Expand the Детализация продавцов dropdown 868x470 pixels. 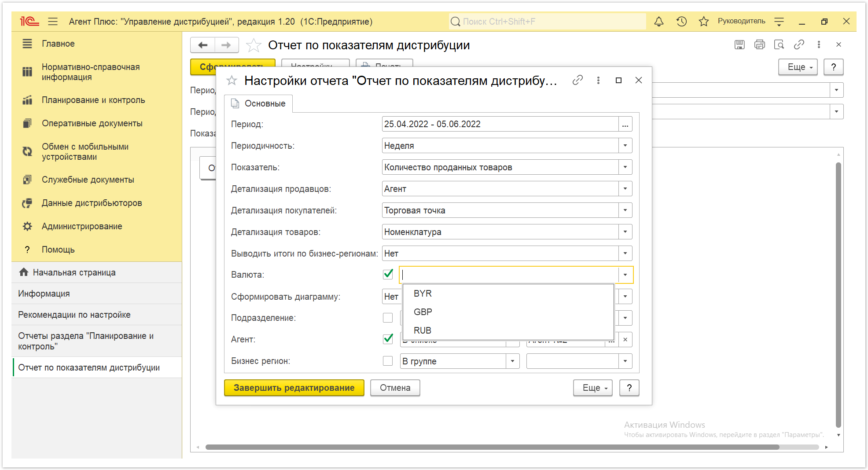point(625,189)
